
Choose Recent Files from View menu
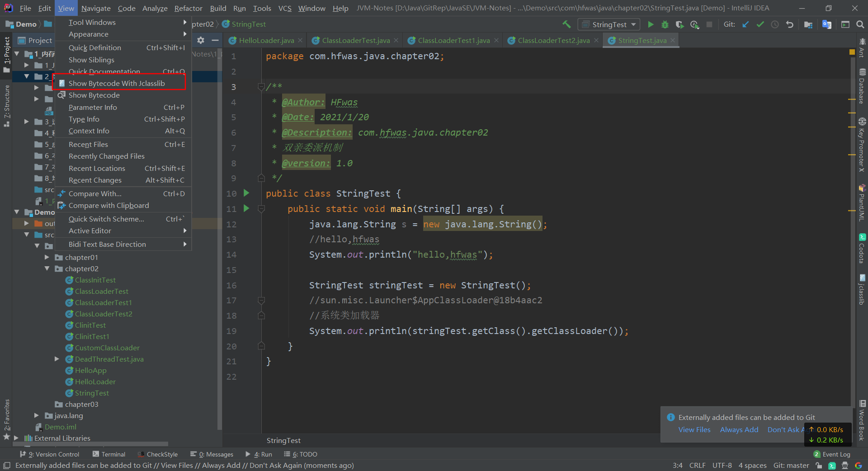tap(123, 144)
